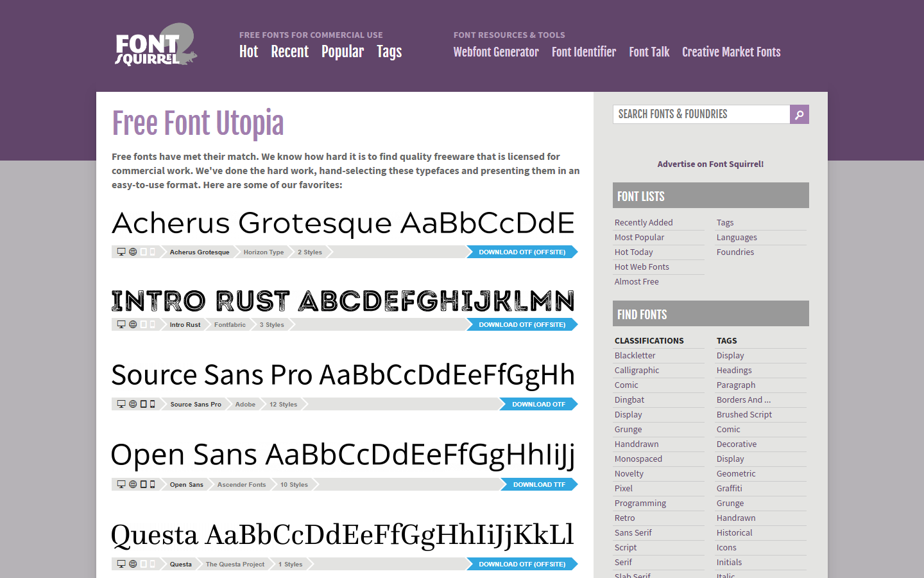Click ebook tablet icon in Open Sans row
This screenshot has width=924, height=578.
click(x=144, y=484)
